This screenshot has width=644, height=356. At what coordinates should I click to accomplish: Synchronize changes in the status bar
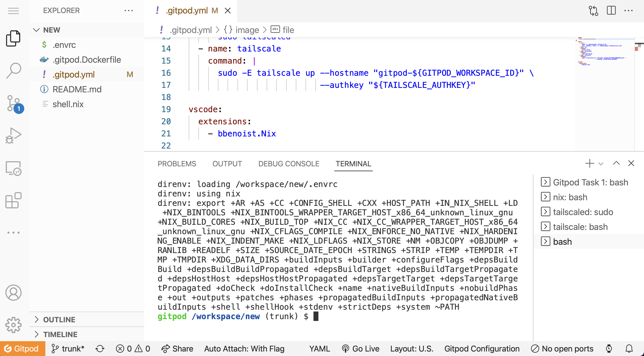100,349
